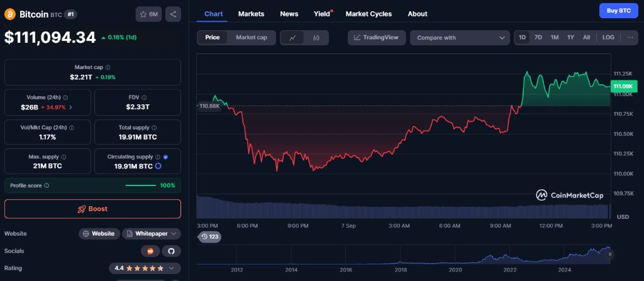Click circular supply progress ring icon
This screenshot has height=281, width=644.
pyautogui.click(x=158, y=167)
